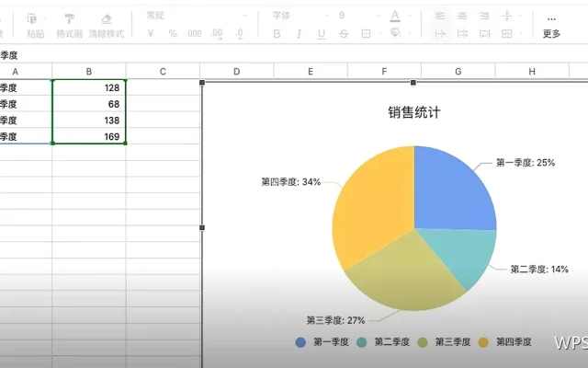This screenshot has width=588, height=368.
Task: Select column F header
Action: point(384,72)
